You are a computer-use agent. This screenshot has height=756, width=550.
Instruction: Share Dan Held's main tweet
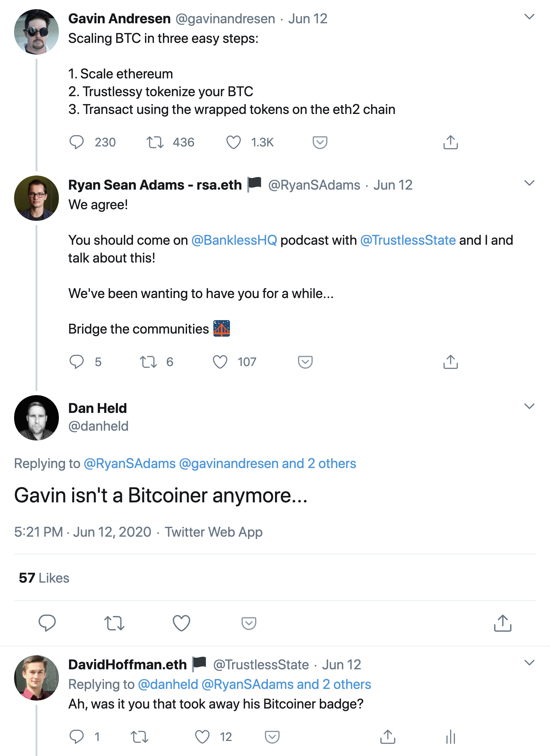coord(502,623)
